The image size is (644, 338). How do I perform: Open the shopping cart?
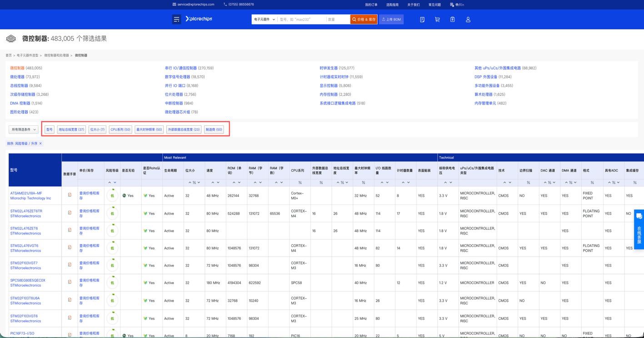click(x=437, y=20)
